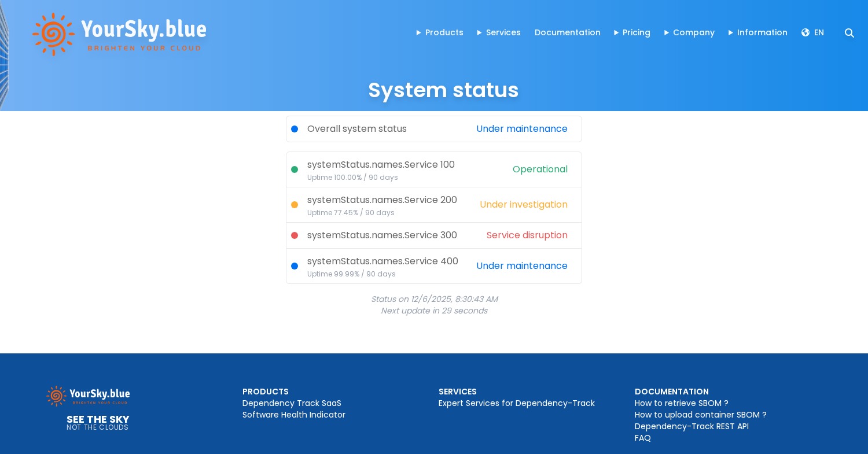
Task: Click the Software Health Indicator link
Action: (294, 415)
